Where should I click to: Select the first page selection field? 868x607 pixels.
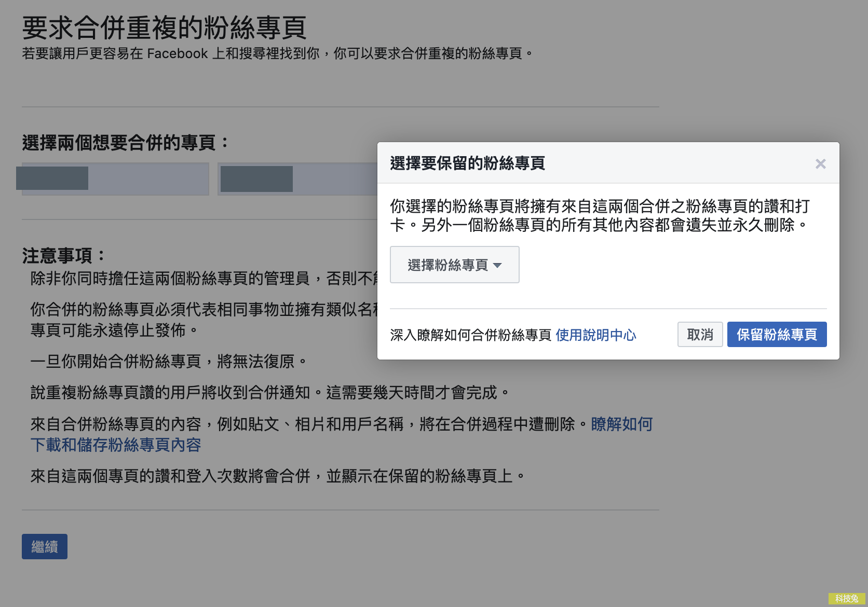(115, 179)
